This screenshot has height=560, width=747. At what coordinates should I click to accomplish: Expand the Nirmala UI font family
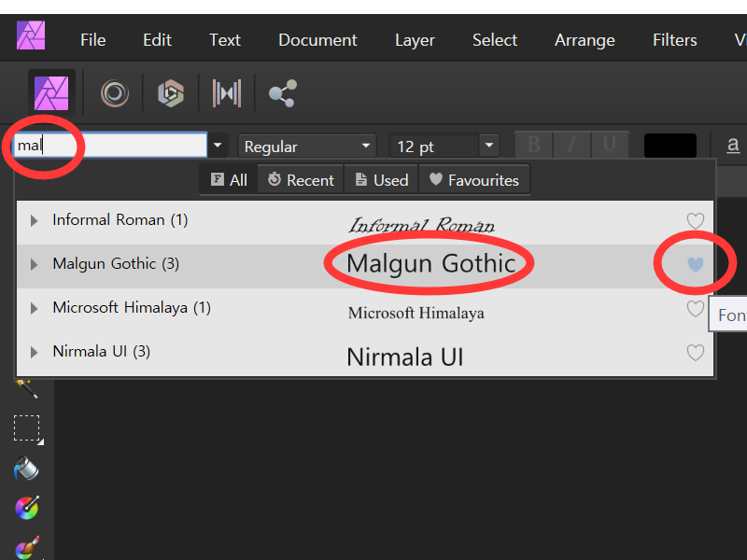pos(34,352)
